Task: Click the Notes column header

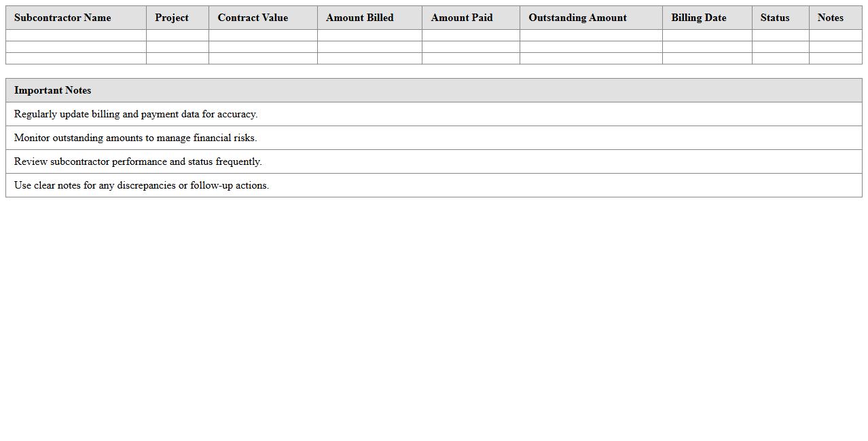Action: click(831, 18)
